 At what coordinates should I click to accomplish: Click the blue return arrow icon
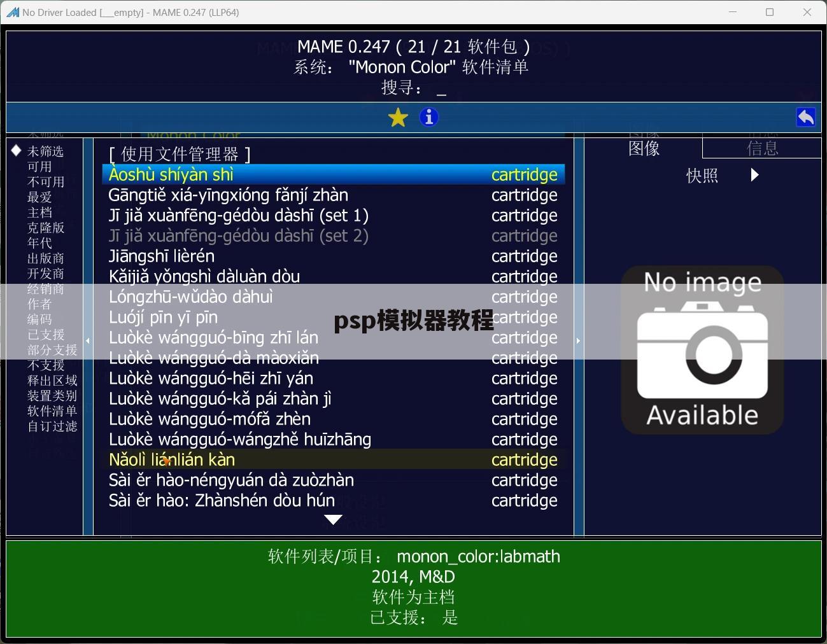(x=806, y=117)
